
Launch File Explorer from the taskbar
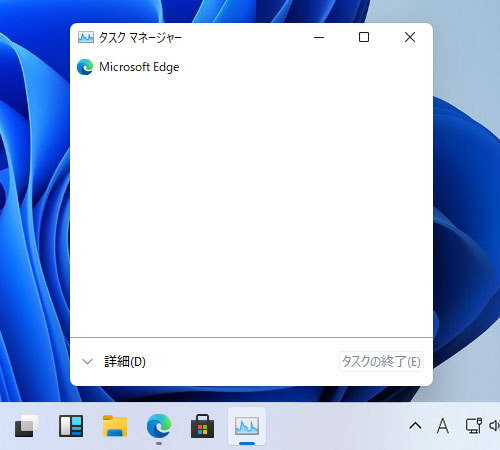click(x=115, y=426)
